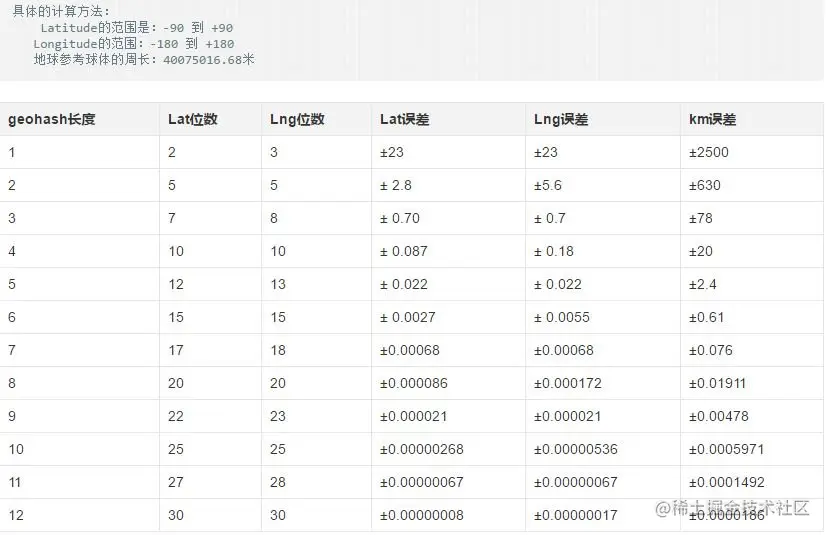Select the '具体的计算方法:' line
Image resolution: width=827 pixels, height=535 pixels.
coord(61,11)
